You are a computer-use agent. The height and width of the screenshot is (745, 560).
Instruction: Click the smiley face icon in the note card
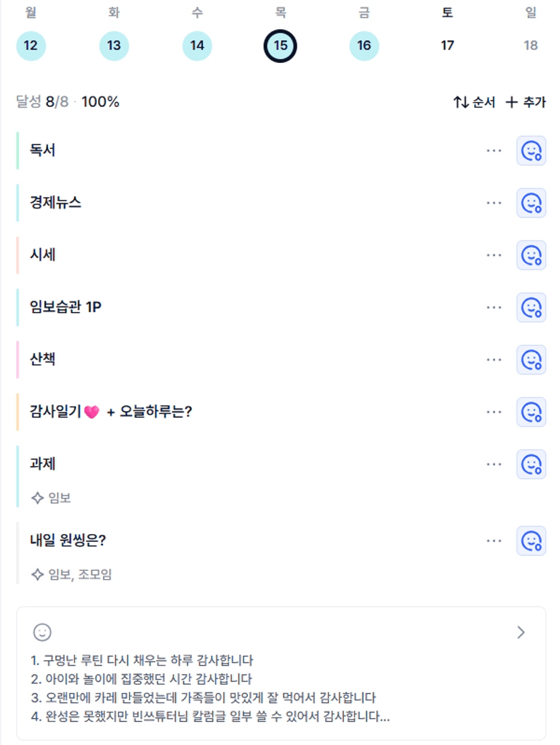[x=42, y=632]
